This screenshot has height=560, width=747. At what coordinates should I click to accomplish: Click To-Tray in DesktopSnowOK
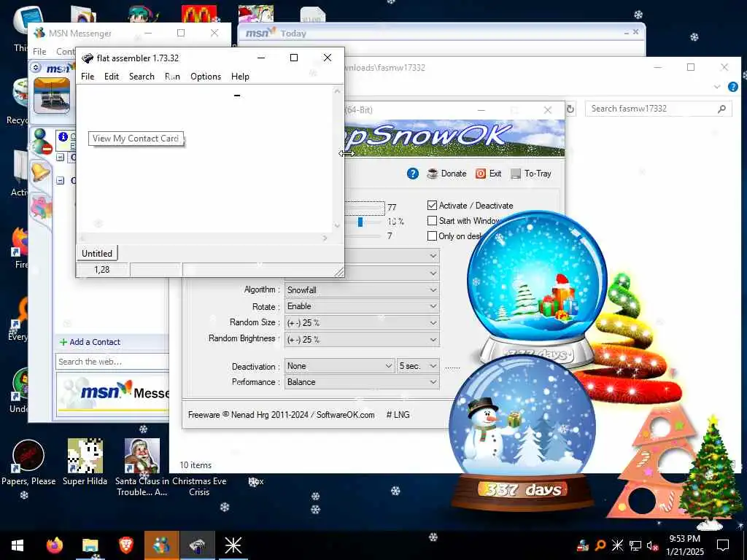(531, 174)
